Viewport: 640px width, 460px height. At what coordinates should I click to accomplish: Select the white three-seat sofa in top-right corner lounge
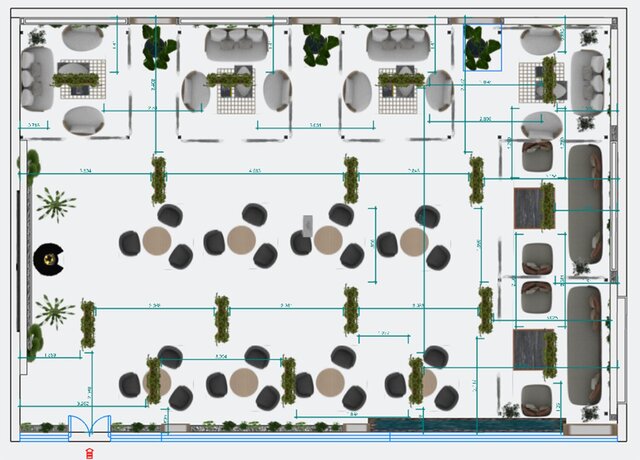(x=587, y=83)
